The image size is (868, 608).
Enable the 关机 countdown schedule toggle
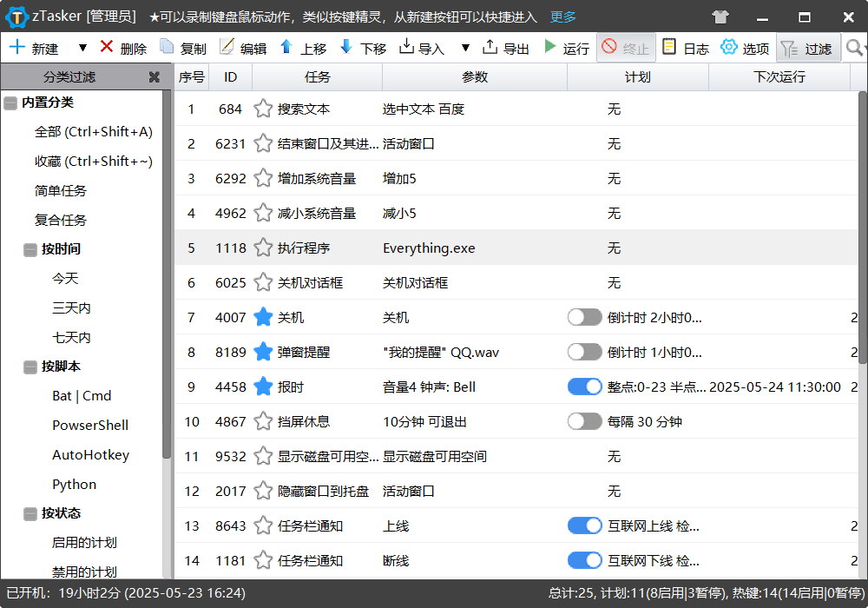[584, 317]
